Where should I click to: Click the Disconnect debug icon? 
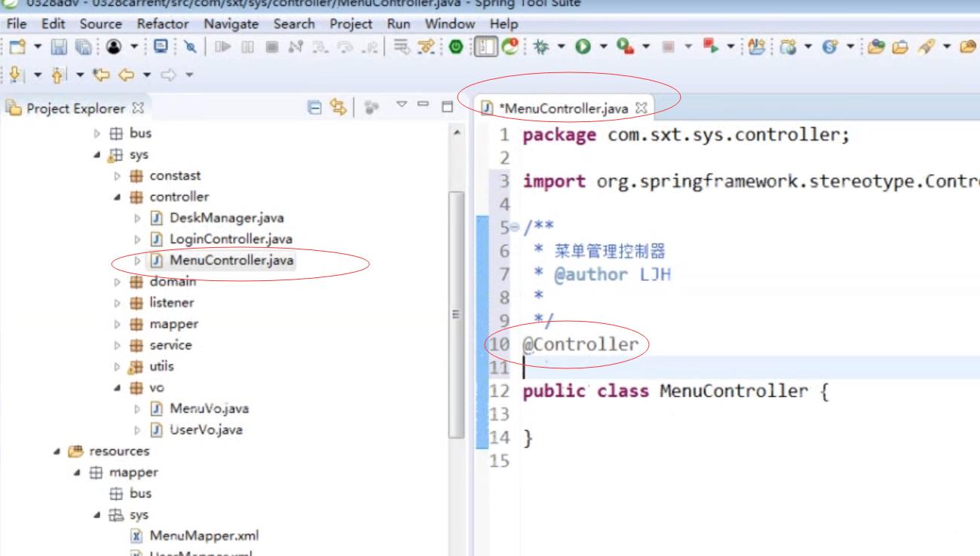pyautogui.click(x=296, y=47)
